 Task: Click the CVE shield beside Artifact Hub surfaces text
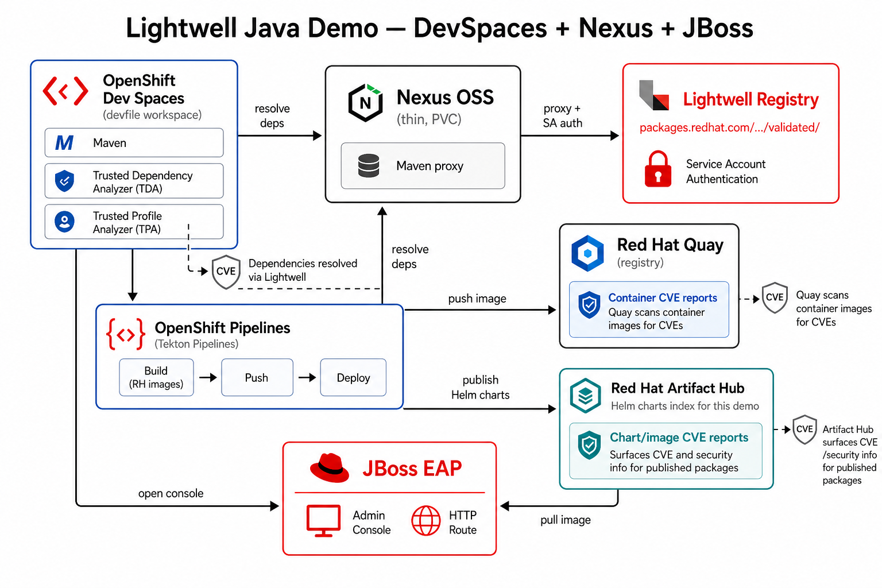804,430
